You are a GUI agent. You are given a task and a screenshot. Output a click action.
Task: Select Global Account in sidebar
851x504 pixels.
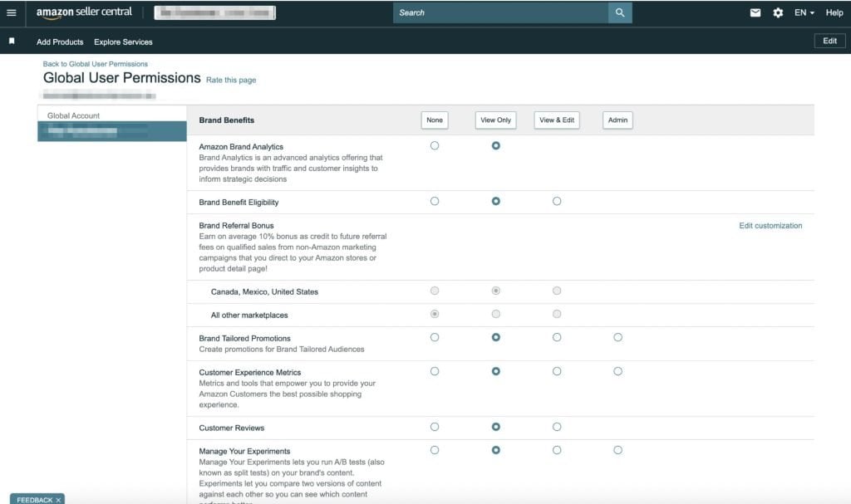coord(73,115)
